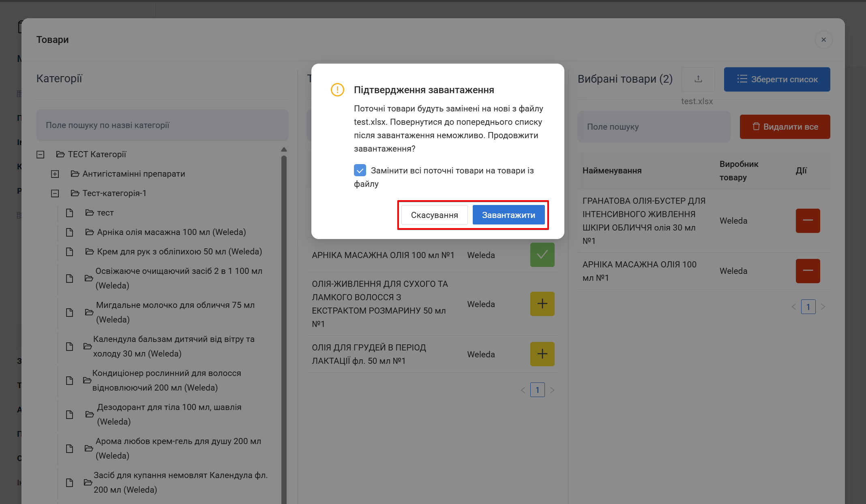
Task: Close the Товари dialog with the X
Action: coord(823,40)
